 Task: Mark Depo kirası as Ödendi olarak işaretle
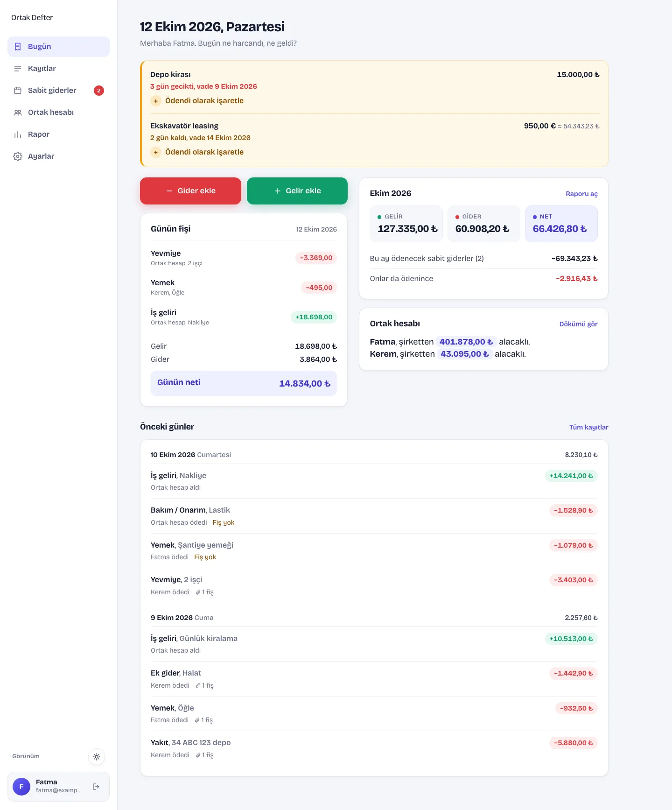pos(197,101)
